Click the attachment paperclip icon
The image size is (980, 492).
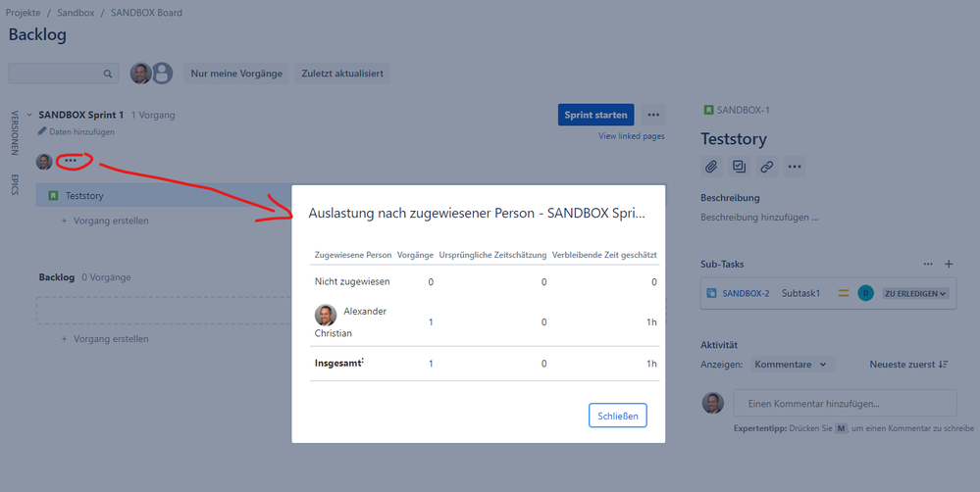(711, 167)
